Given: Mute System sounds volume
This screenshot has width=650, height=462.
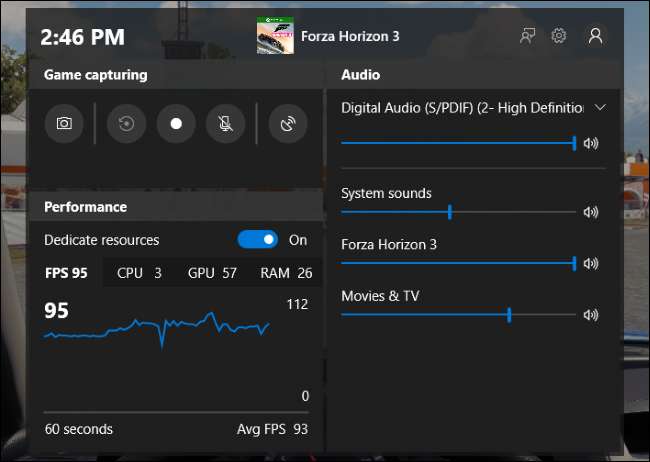Looking at the screenshot, I should coord(591,212).
